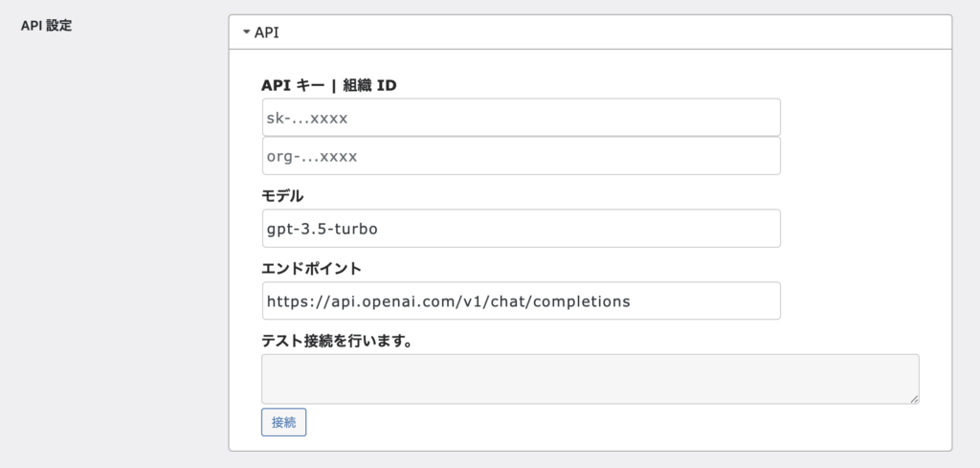Click the textarea resize handle corner
980x468 pixels.
coord(914,398)
